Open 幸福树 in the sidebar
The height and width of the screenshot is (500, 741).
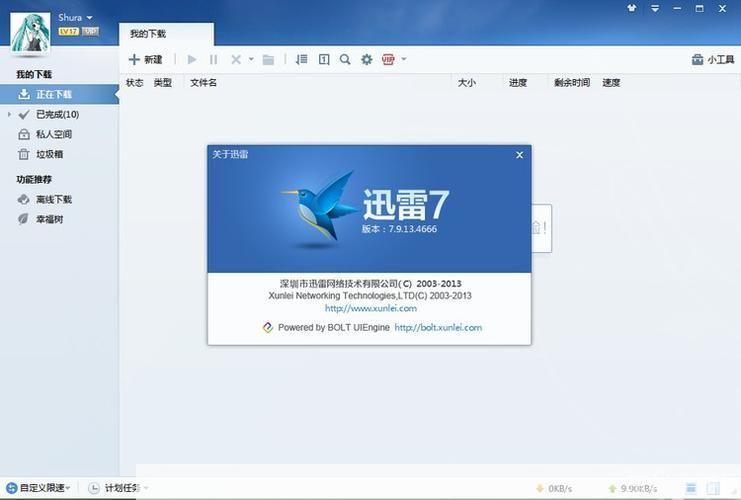(x=50, y=219)
